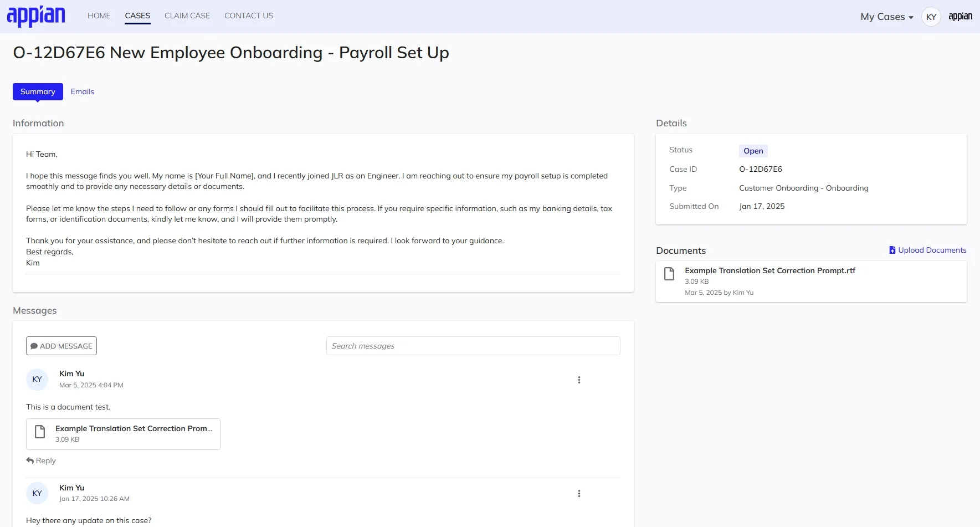Click the document icon in Kim Yu's attached message file

click(x=39, y=432)
